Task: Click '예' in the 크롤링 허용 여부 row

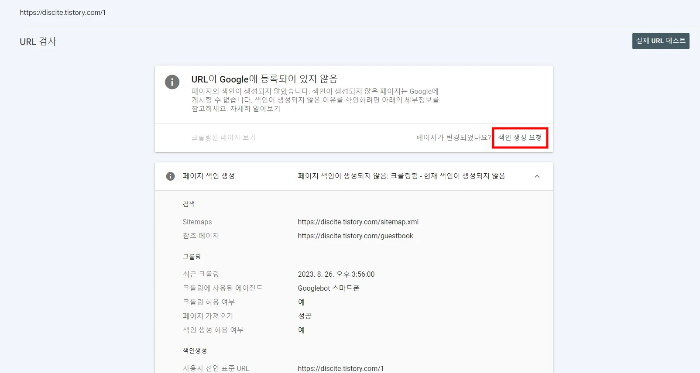Action: pos(301,302)
